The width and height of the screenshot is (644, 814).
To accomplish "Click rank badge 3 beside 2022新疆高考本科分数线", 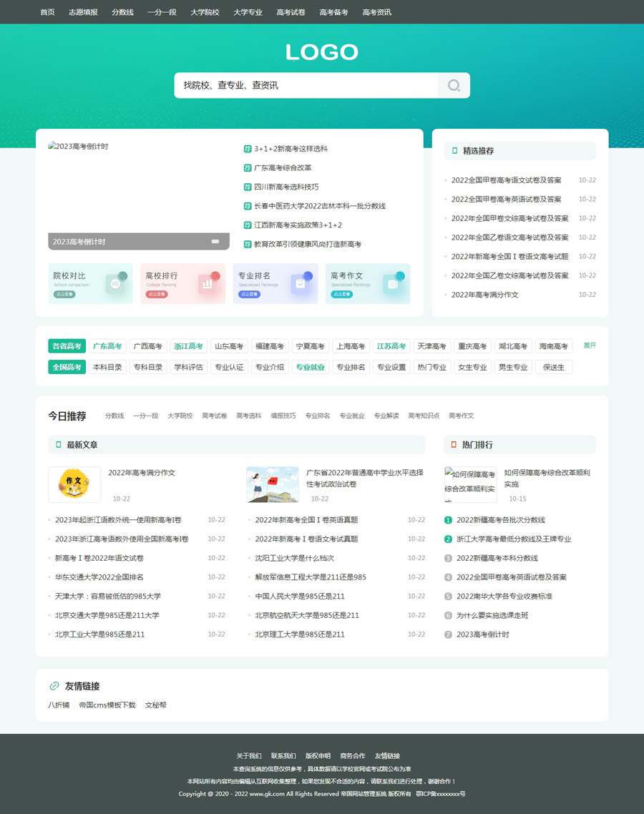I will (x=448, y=559).
